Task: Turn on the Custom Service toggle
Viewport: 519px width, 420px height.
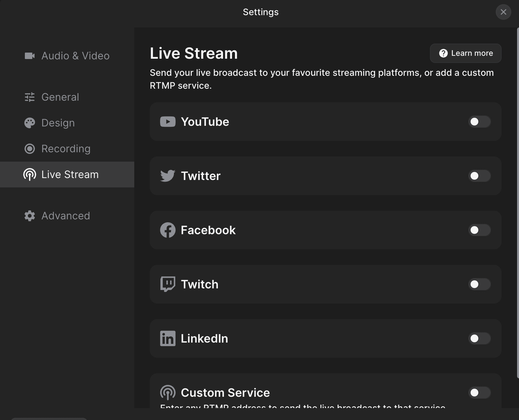Action: pyautogui.click(x=479, y=393)
